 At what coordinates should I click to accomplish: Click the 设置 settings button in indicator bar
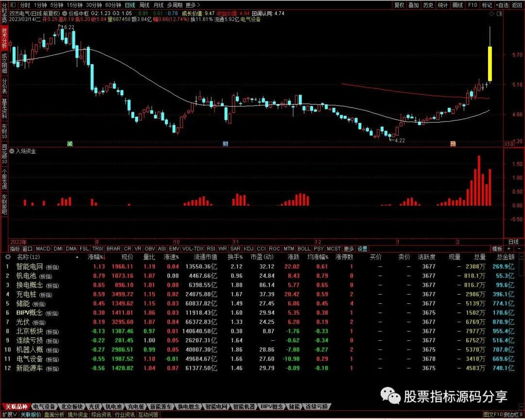362,249
